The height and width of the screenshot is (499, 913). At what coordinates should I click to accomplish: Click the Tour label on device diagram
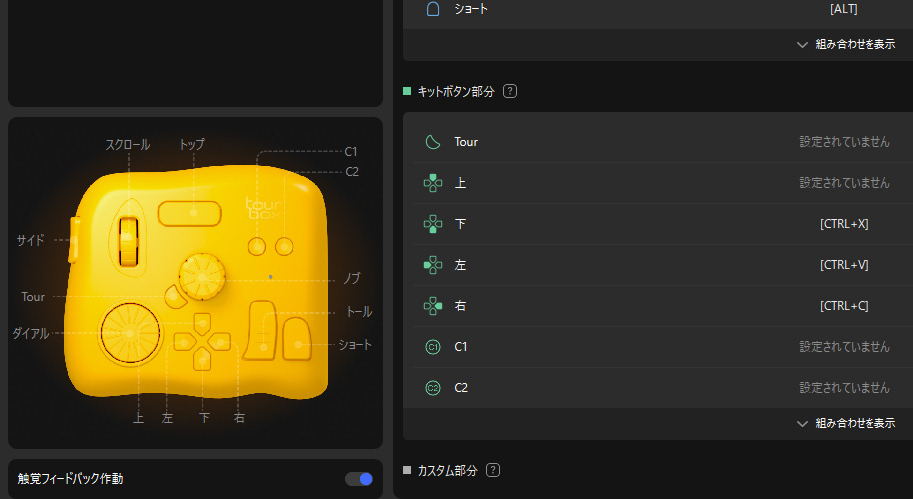tap(33, 297)
